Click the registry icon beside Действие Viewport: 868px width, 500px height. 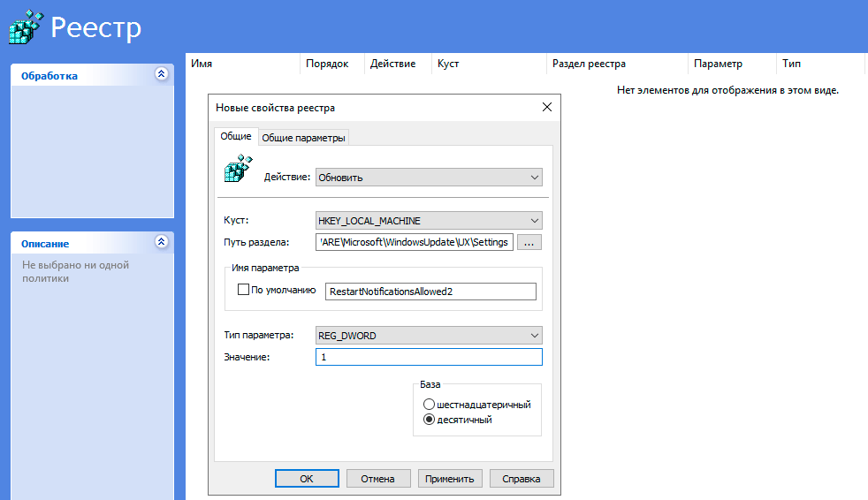coord(238,168)
